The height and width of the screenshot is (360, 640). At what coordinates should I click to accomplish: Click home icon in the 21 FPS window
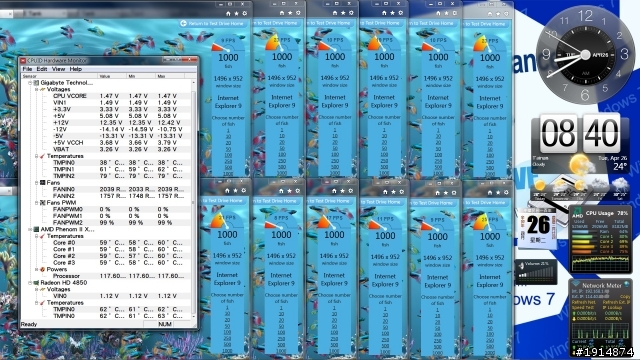coord(227,190)
